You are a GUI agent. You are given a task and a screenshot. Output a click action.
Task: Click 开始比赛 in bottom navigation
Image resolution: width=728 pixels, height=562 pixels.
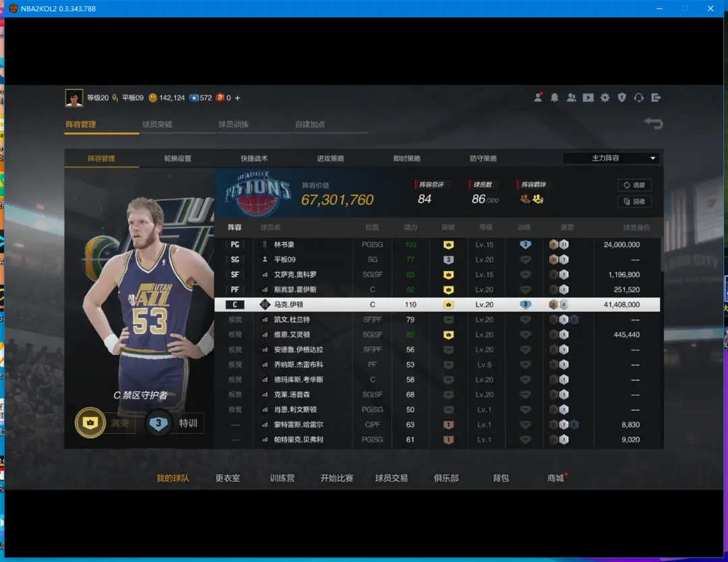(336, 478)
